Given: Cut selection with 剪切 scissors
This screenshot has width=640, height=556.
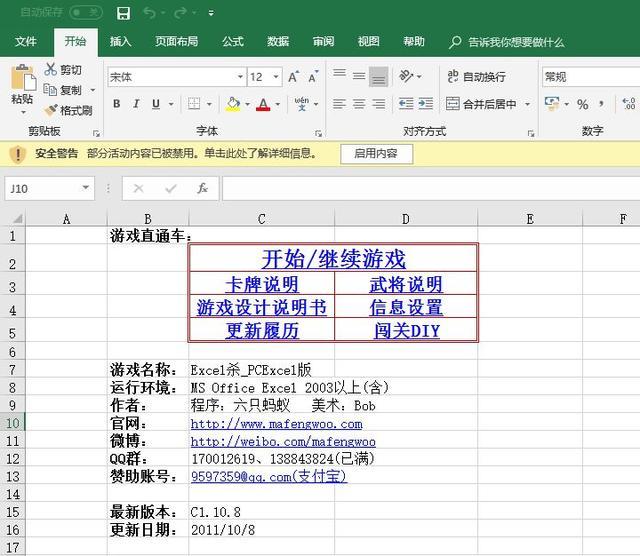Looking at the screenshot, I should point(63,69).
